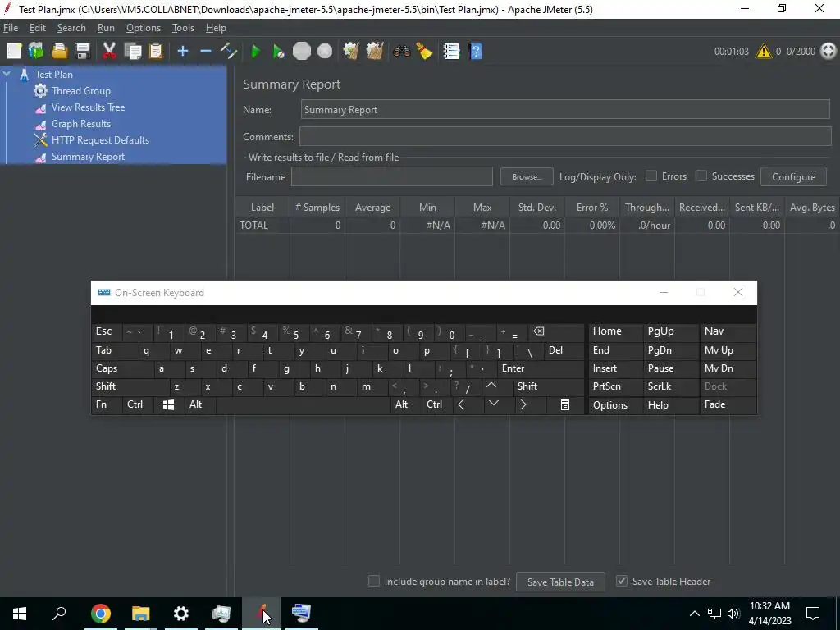Toggle ScrLk key on On-Screen Keyboard
Image resolution: width=840 pixels, height=630 pixels.
[671, 387]
